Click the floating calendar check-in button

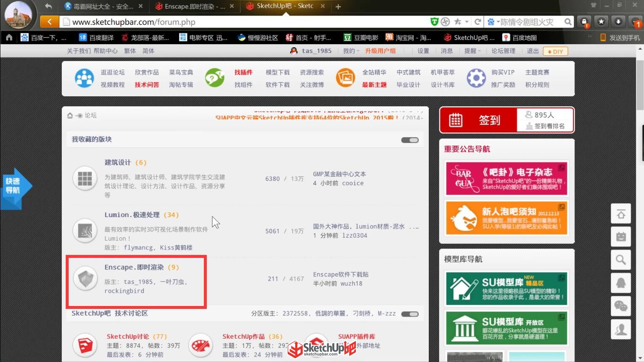[x=621, y=236]
